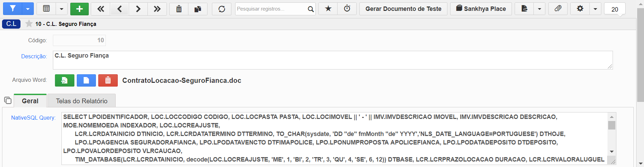Viewport: 644px width, 167px height.
Task: Delete record with trash icon
Action: coord(179,9)
